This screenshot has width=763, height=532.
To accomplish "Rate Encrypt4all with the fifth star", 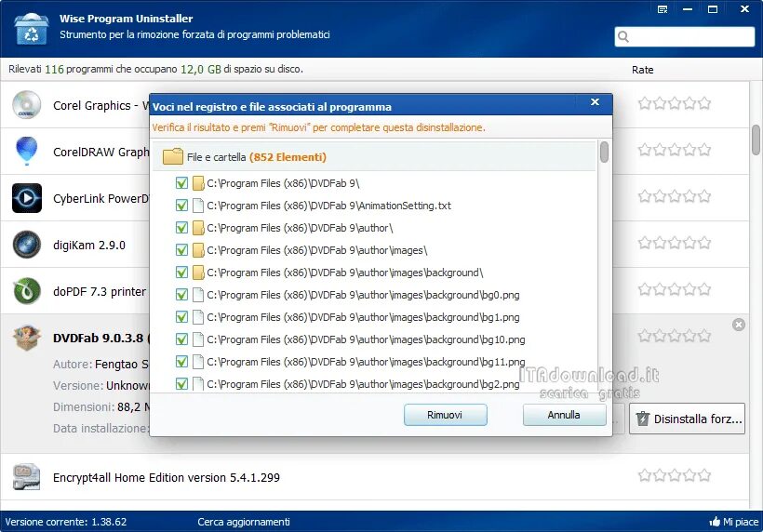I will pos(704,475).
